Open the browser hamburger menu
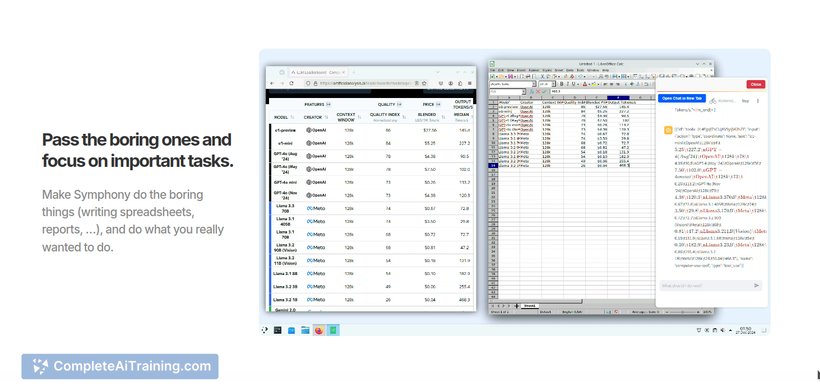The width and height of the screenshot is (820, 392). pos(469,83)
